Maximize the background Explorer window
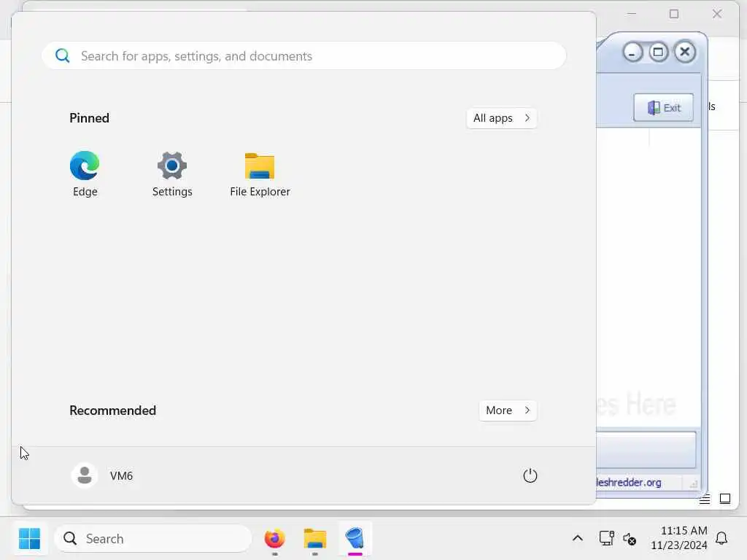The height and width of the screenshot is (560, 747). coord(674,14)
